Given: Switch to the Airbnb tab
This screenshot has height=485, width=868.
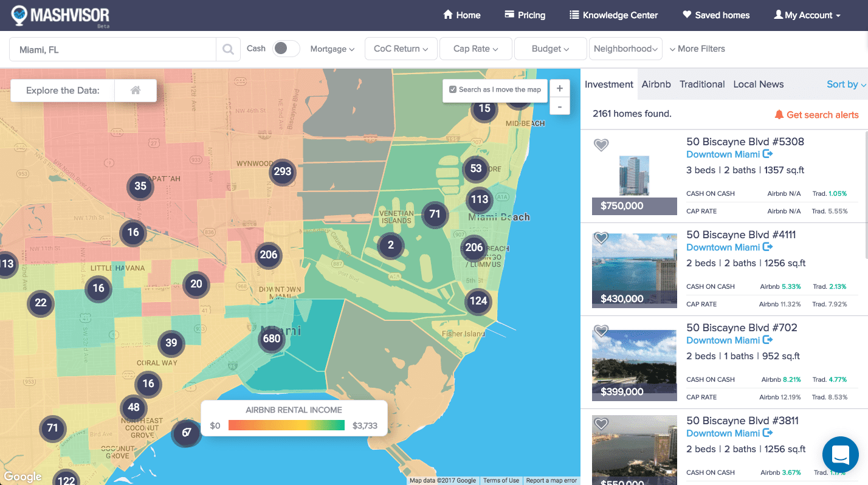Looking at the screenshot, I should coord(656,84).
